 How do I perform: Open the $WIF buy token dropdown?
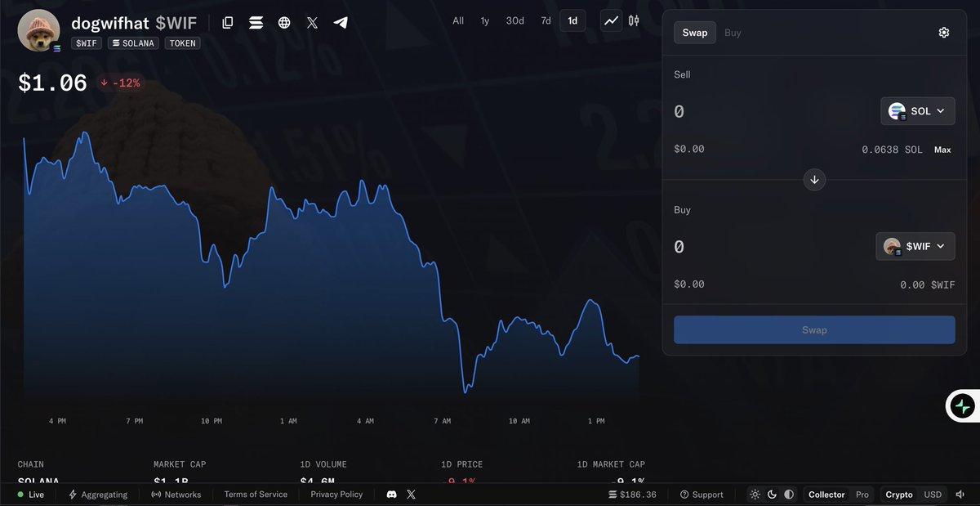(x=915, y=246)
